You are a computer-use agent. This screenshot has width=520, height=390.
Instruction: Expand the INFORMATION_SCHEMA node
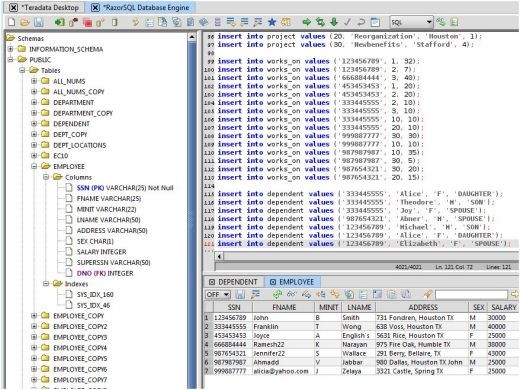11,49
